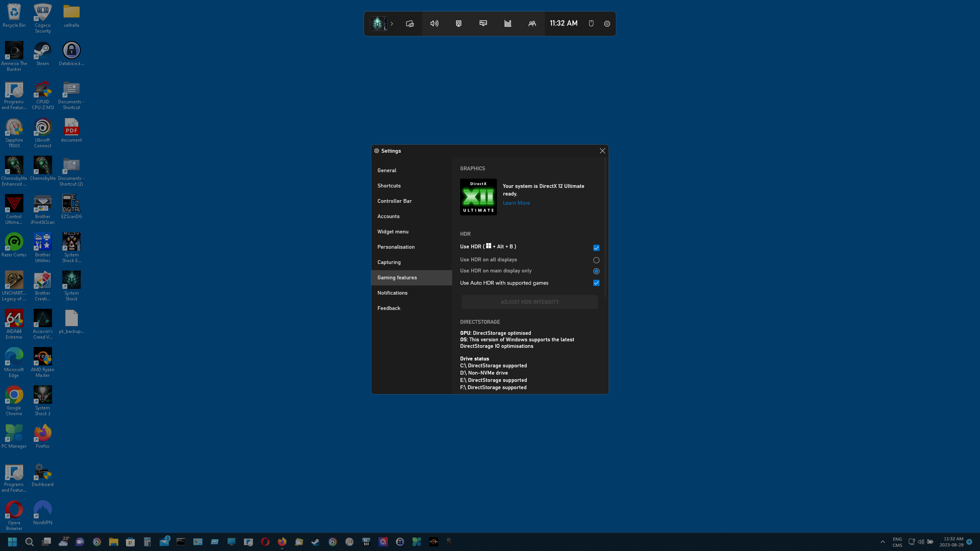
Task: Open the Capturing settings tab
Action: point(389,262)
